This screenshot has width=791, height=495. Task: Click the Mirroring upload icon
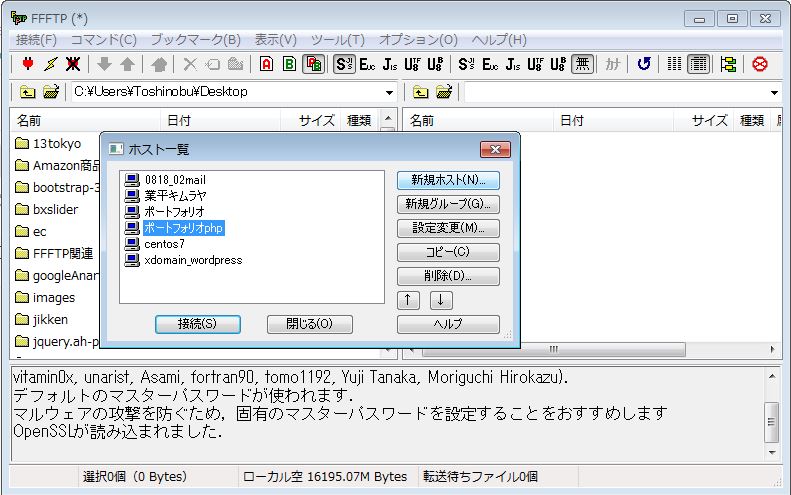pos(159,64)
